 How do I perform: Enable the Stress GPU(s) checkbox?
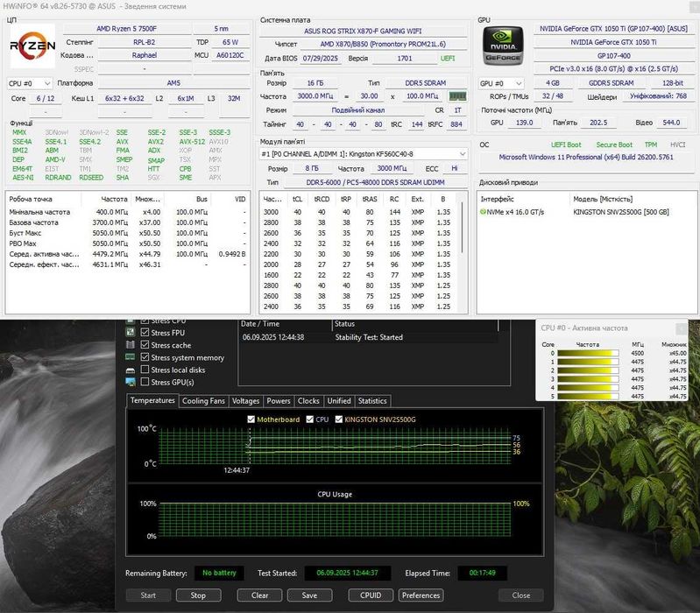point(145,383)
